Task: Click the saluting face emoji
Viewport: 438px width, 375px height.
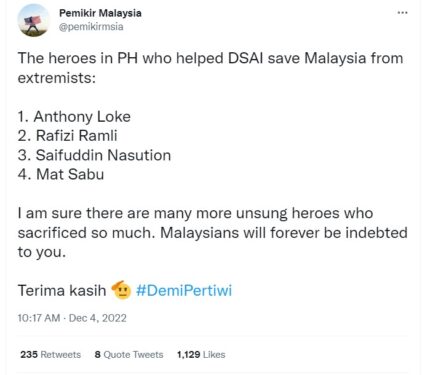Action: pos(121,290)
